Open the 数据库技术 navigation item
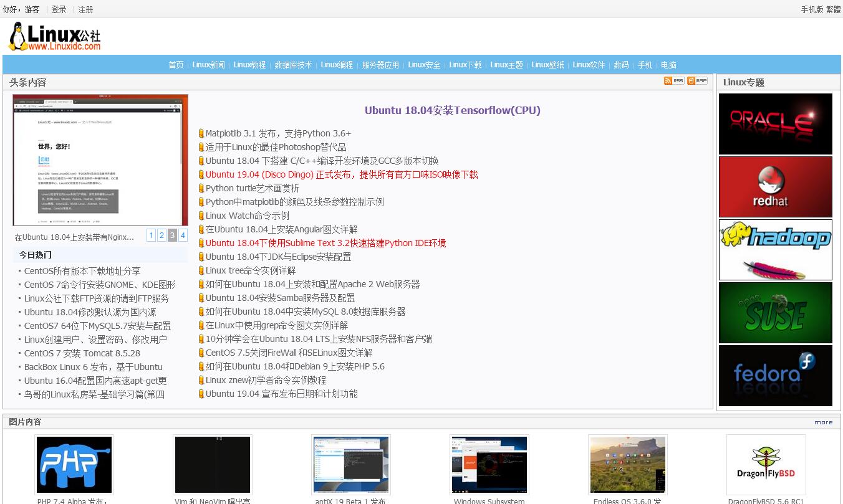 point(293,65)
